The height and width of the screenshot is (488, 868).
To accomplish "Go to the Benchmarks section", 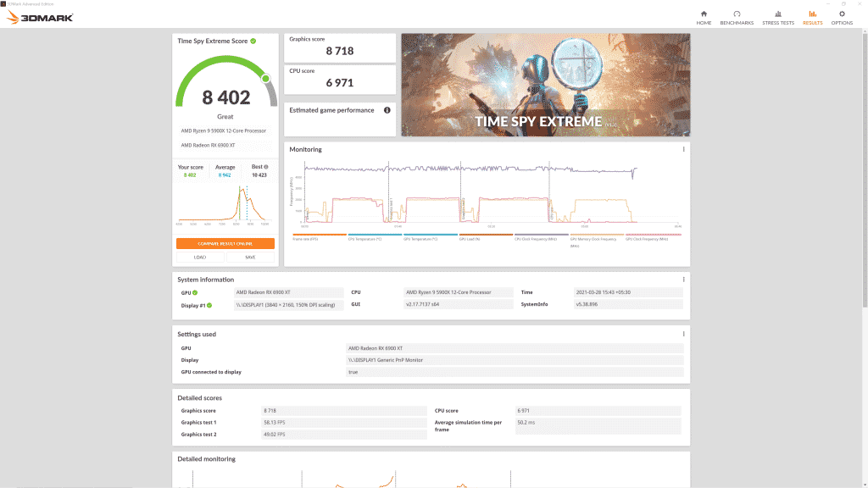I will point(737,18).
